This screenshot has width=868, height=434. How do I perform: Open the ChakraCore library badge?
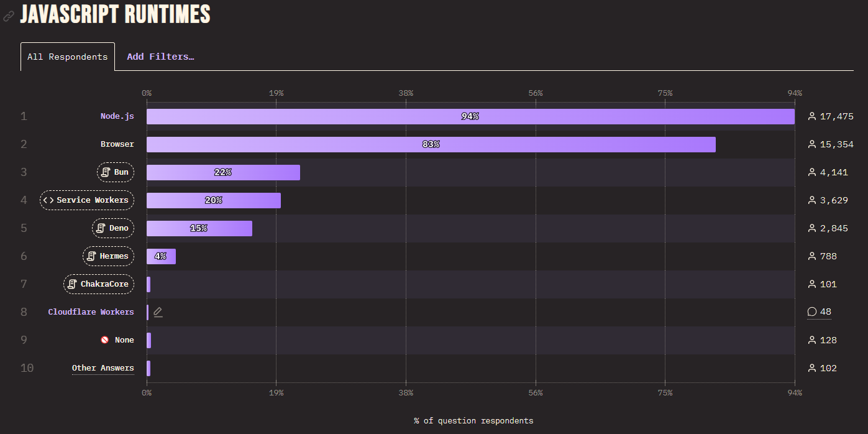(99, 284)
